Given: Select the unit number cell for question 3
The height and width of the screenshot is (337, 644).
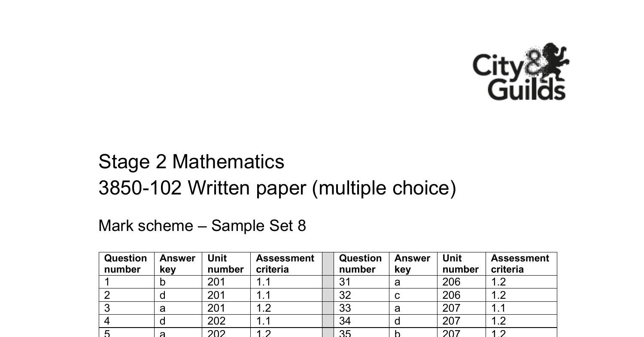Looking at the screenshot, I should tap(226, 308).
